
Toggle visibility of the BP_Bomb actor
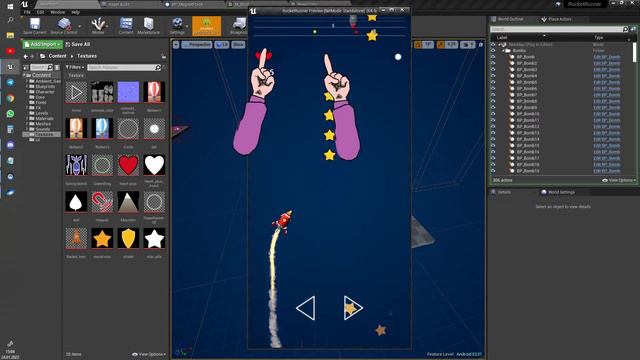(493, 57)
